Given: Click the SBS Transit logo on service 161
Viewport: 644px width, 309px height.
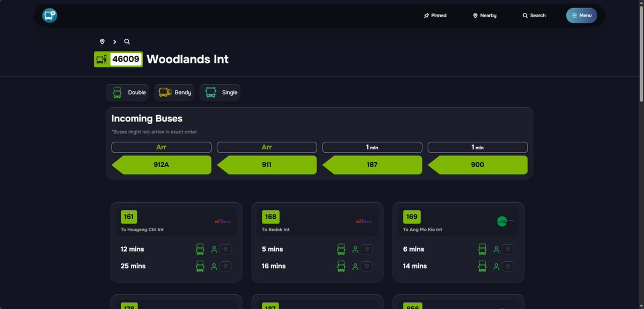Looking at the screenshot, I should point(222,221).
